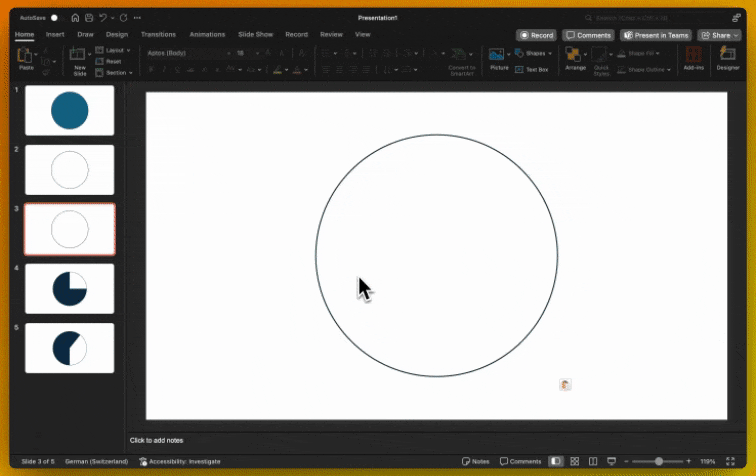
Task: Click the Save icon in title bar
Action: 89,18
